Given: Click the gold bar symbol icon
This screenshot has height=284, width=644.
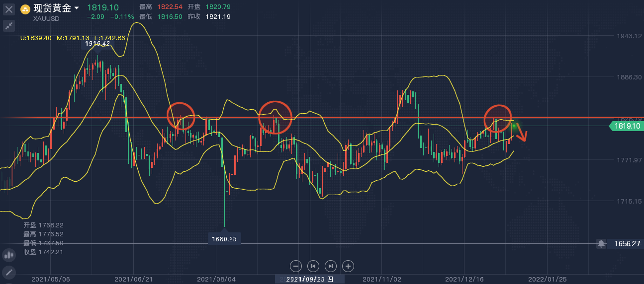Looking at the screenshot, I should (25, 9).
